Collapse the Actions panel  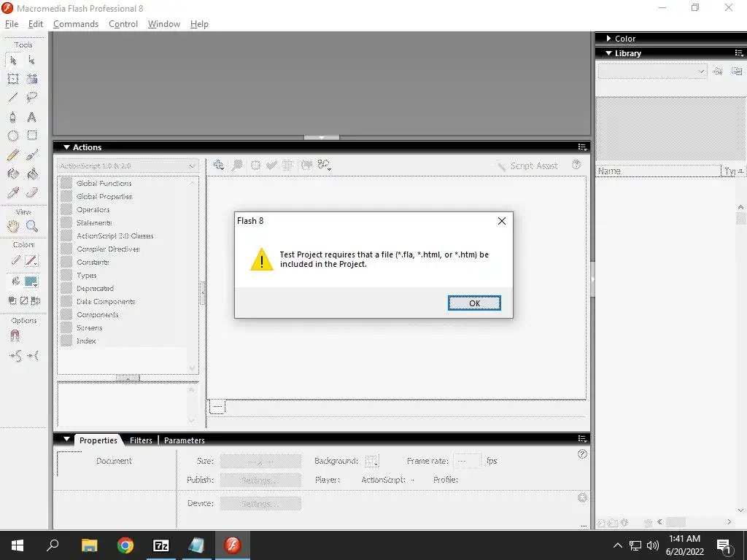pos(66,147)
